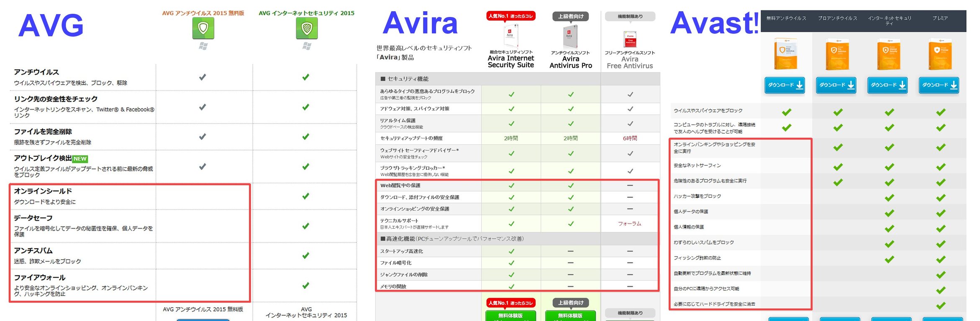Click ダウンロード button under Avast プレミア
The height and width of the screenshot is (321, 980).
click(939, 85)
